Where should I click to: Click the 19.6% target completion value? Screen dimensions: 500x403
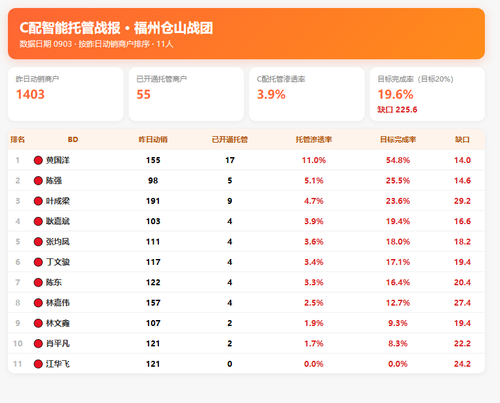click(x=395, y=94)
